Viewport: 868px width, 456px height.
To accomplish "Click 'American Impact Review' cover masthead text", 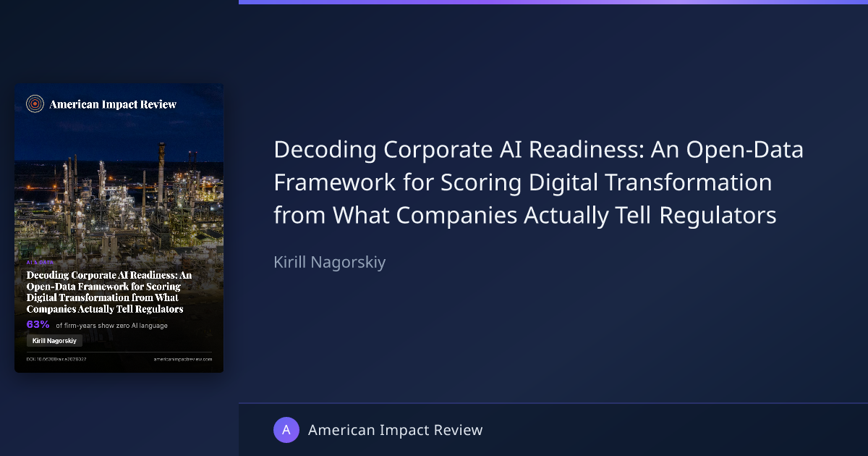I will pyautogui.click(x=113, y=104).
